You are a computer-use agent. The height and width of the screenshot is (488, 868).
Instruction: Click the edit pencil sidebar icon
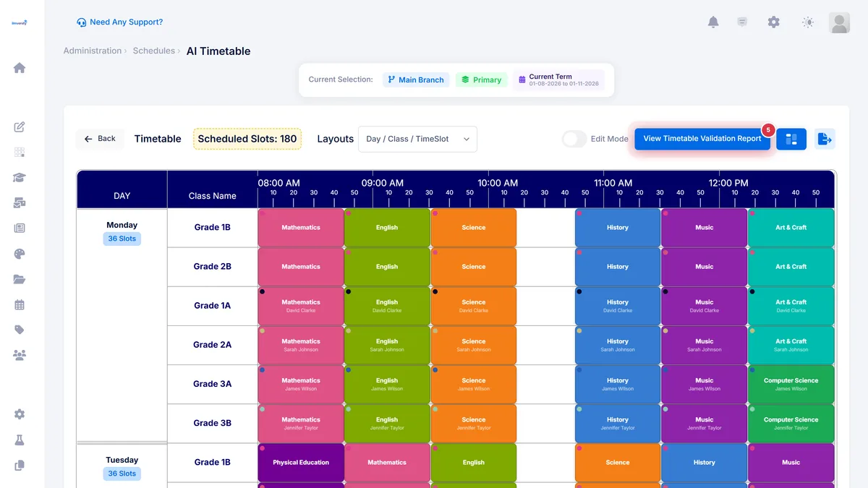20,127
